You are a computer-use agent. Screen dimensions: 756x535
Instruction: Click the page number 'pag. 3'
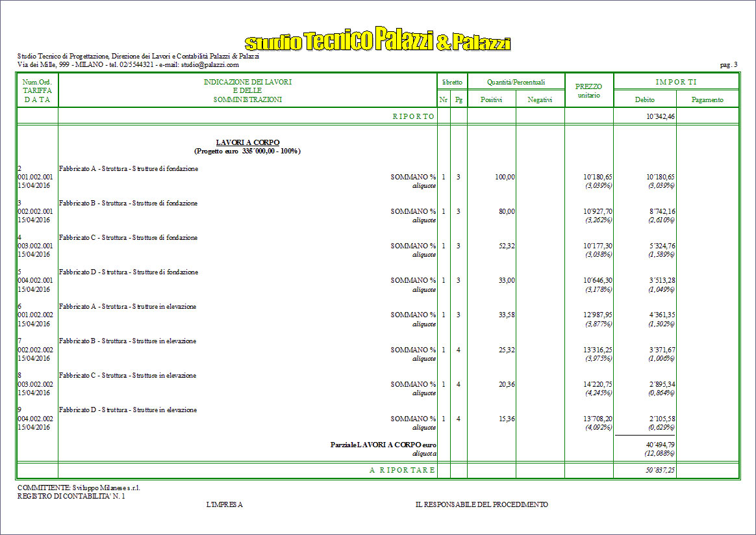click(x=729, y=64)
